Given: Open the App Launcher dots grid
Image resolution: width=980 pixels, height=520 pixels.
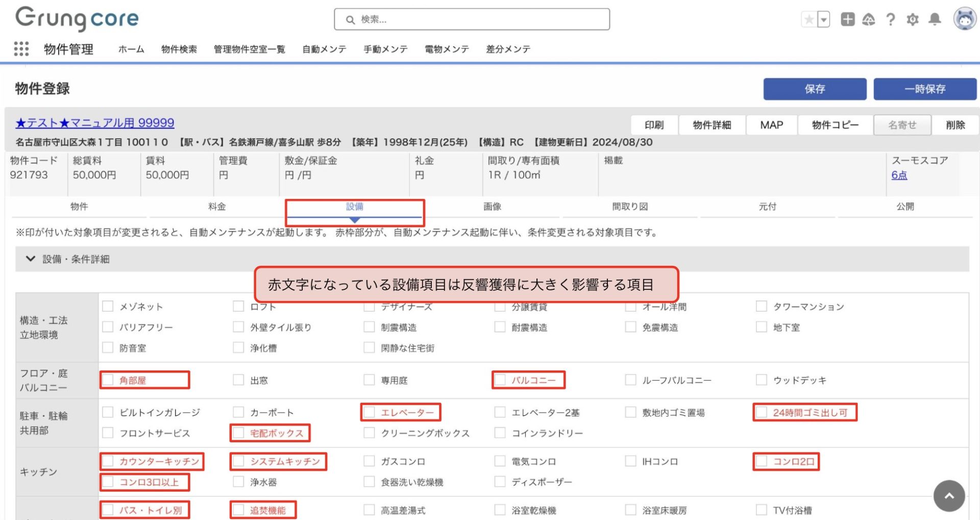Looking at the screenshot, I should coord(21,49).
